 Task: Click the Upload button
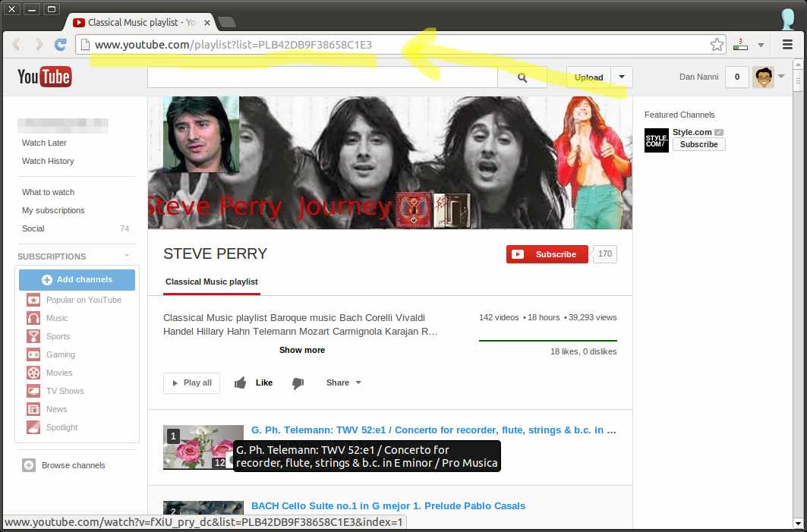point(589,77)
